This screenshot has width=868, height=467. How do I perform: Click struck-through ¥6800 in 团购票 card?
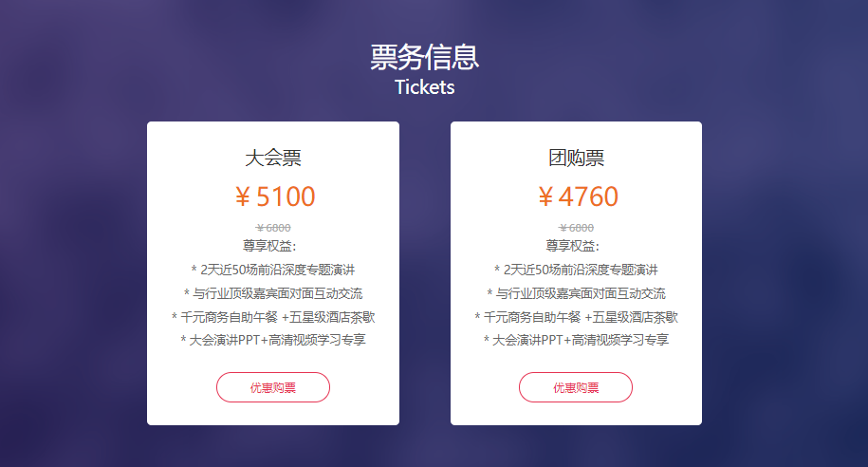click(x=576, y=228)
